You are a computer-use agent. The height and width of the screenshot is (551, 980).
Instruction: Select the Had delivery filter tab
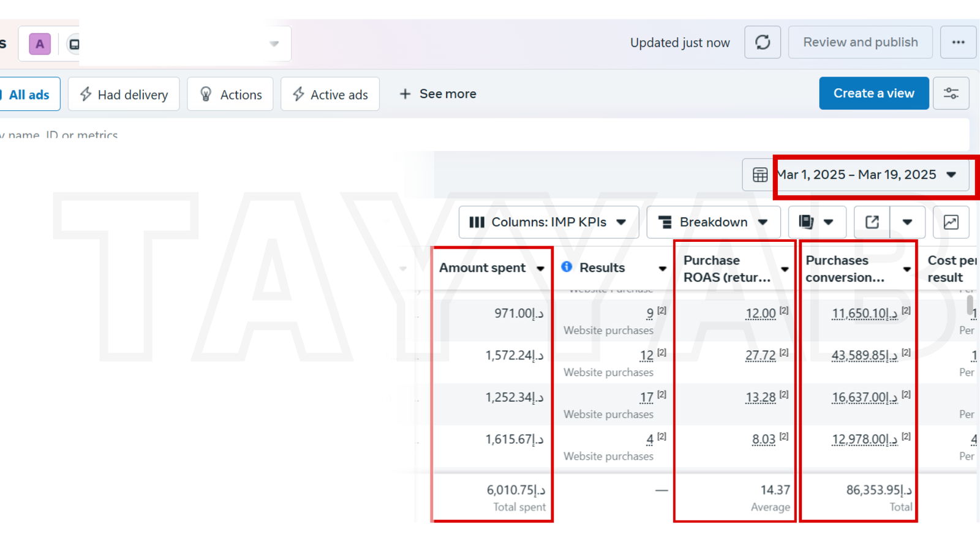(x=124, y=95)
